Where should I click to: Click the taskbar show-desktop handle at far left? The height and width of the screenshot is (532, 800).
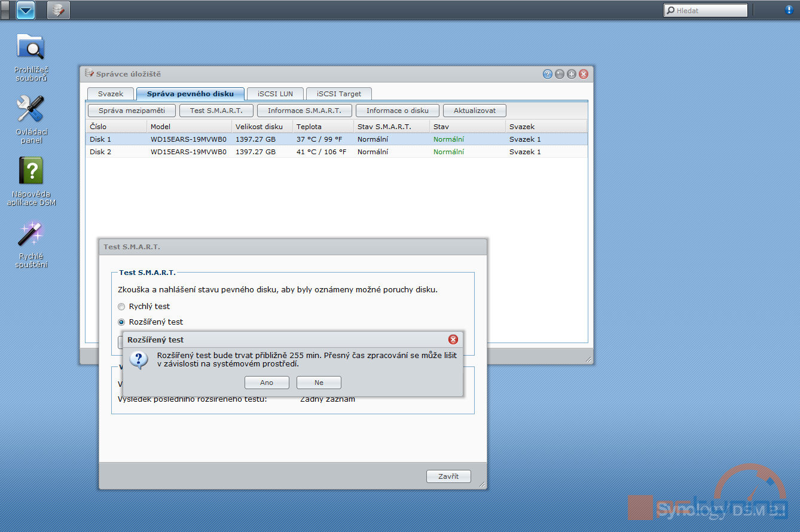[5, 10]
